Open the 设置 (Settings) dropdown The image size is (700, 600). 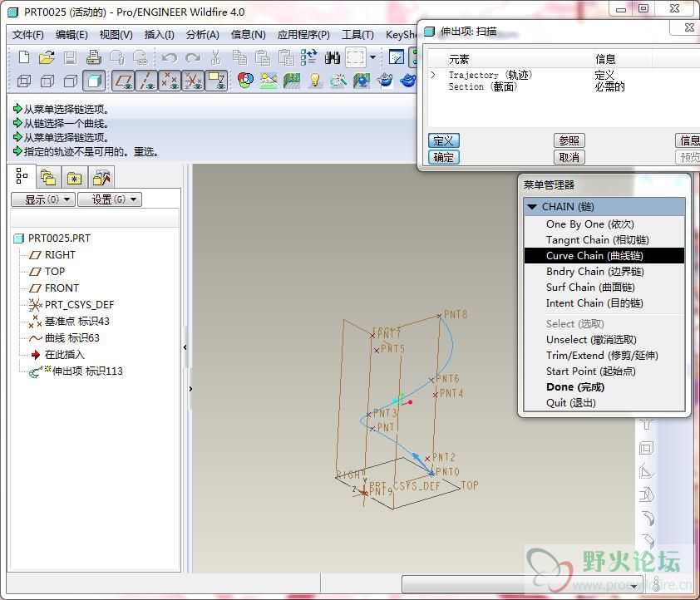coord(110,199)
